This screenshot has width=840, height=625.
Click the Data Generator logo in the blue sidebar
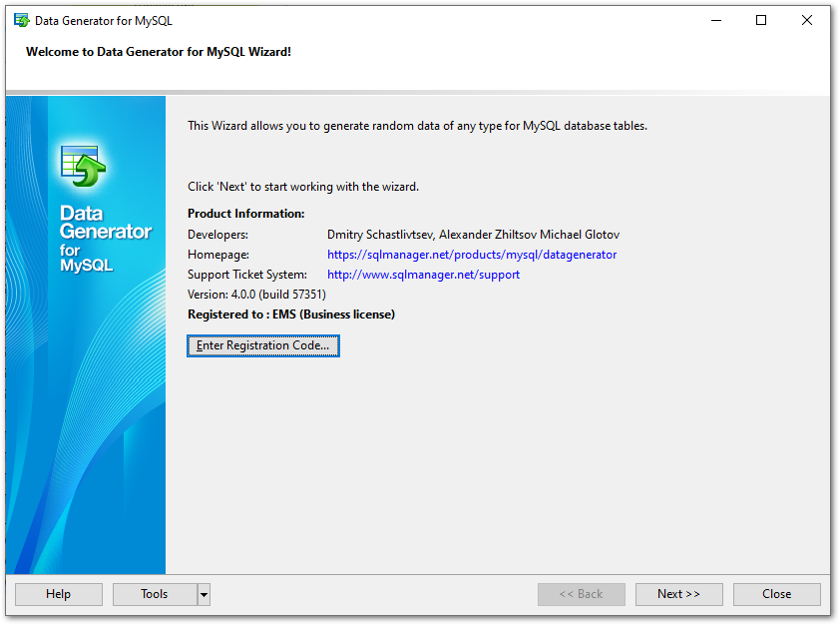click(x=83, y=166)
